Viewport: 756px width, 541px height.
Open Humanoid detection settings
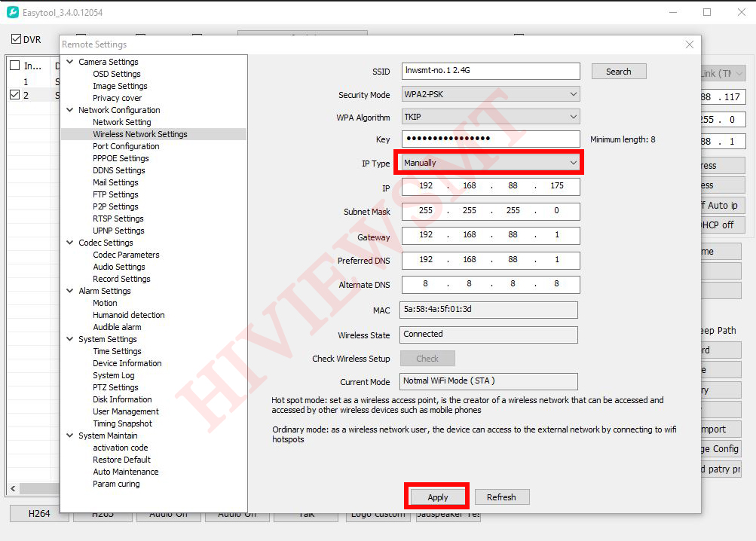128,315
